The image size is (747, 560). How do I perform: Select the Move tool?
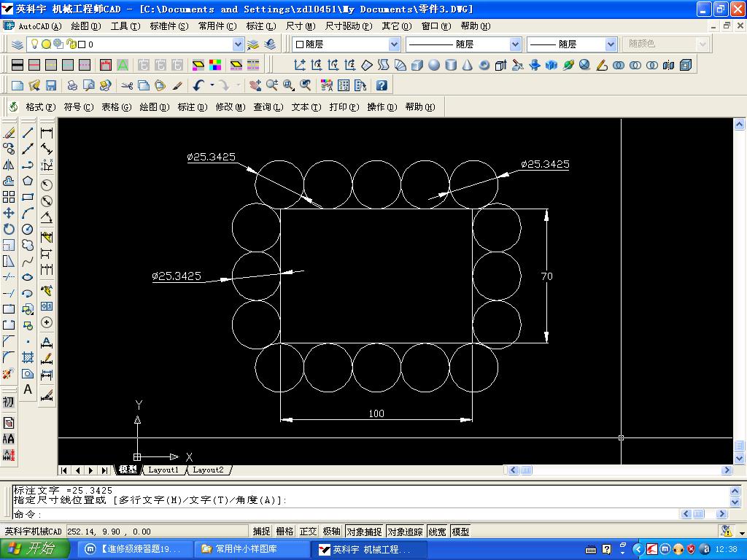(x=9, y=213)
